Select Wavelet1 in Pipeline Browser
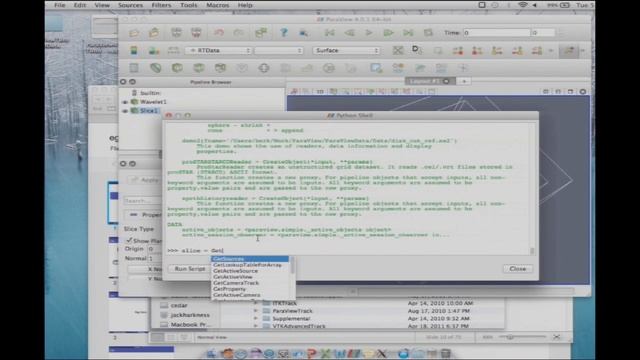 coord(153,102)
